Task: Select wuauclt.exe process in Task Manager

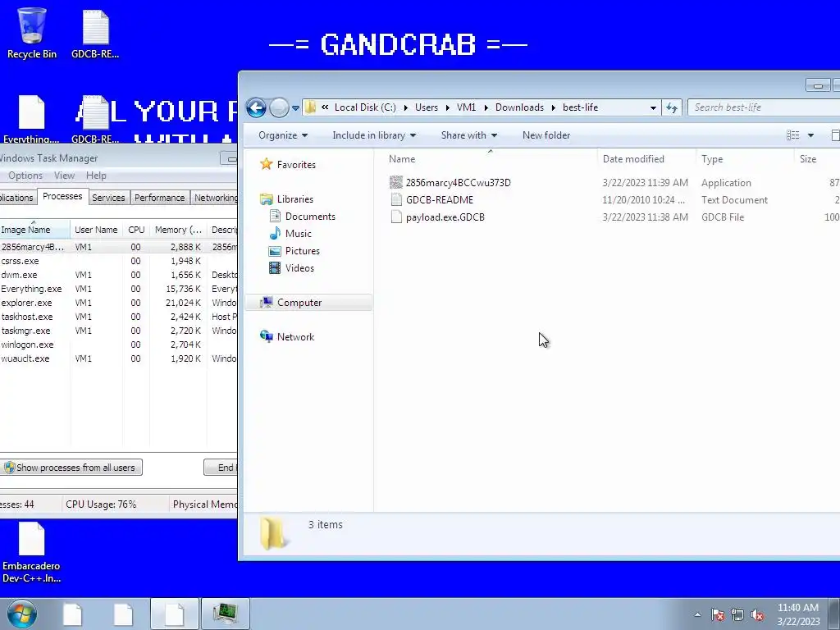Action: pyautogui.click(x=118, y=358)
